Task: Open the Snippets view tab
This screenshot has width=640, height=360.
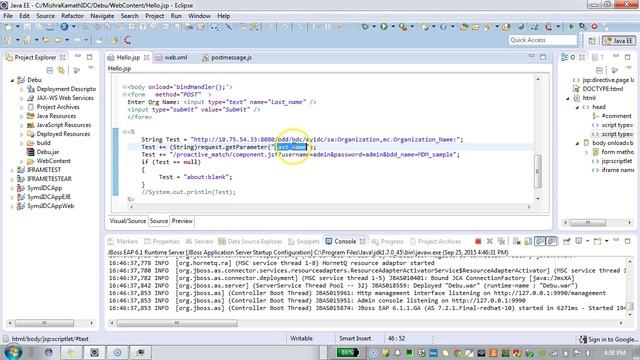Action: (304, 241)
